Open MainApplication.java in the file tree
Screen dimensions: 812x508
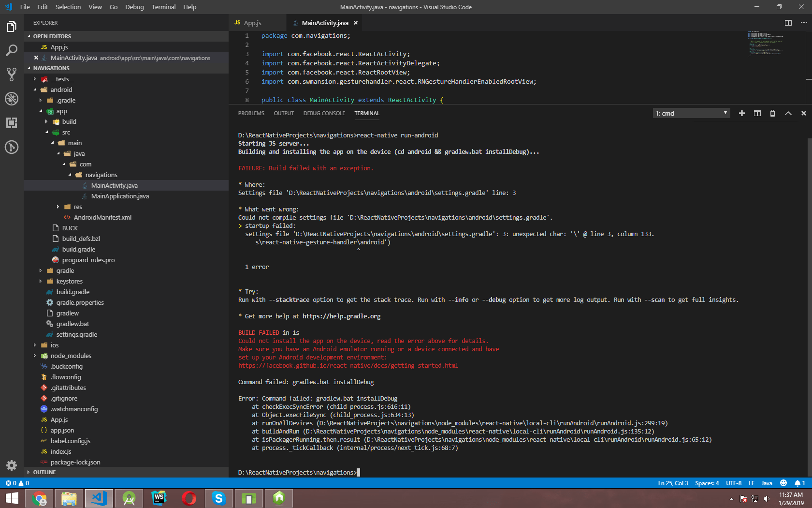120,196
